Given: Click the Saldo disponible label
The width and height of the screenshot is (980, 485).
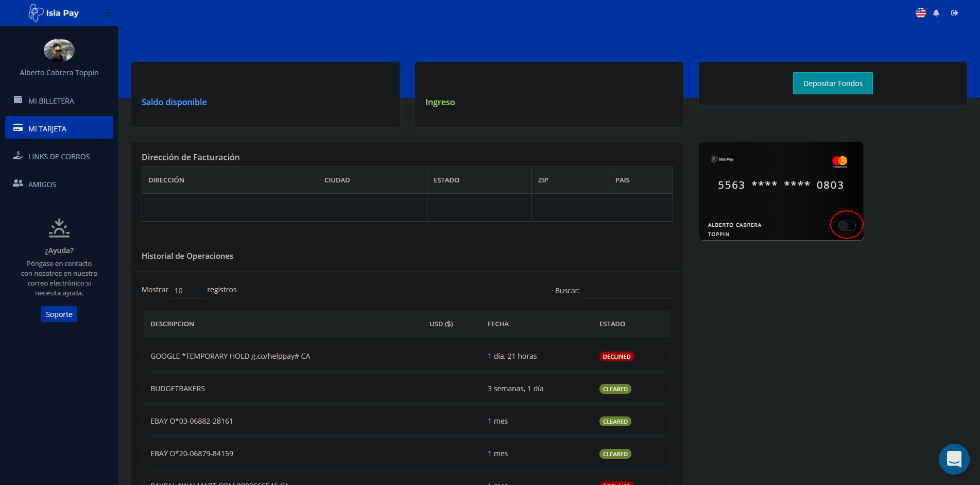Looking at the screenshot, I should click(x=174, y=102).
